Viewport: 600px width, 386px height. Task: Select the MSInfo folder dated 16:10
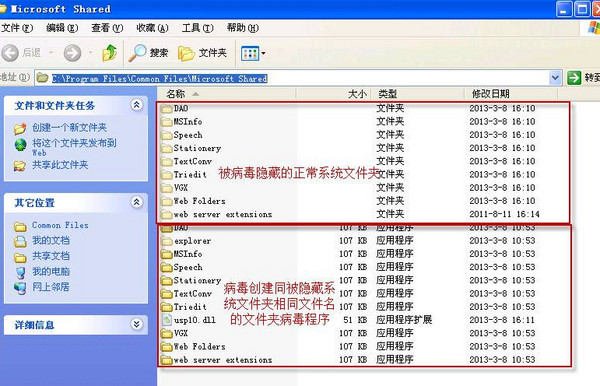click(x=182, y=122)
